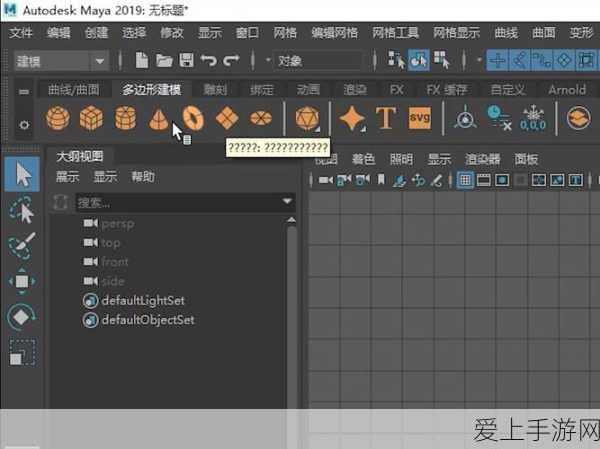
Task: Open the 建模 menu set dropdown
Action: [62, 61]
